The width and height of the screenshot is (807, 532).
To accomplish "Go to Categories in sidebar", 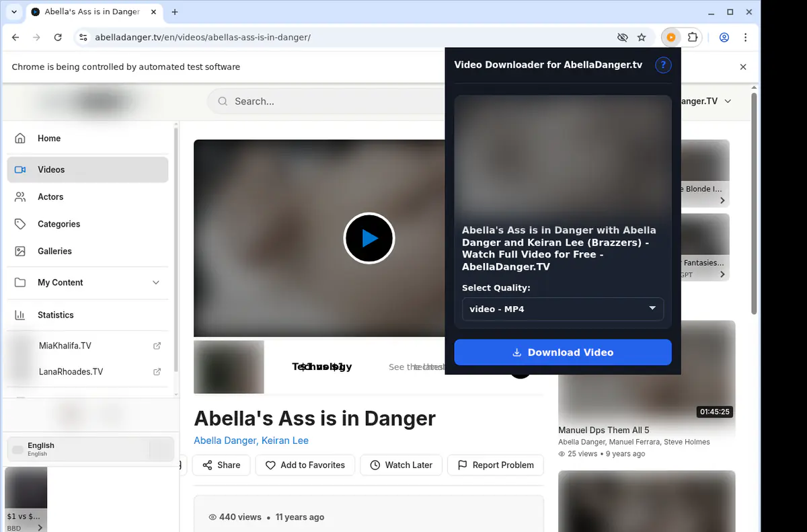I will point(87,224).
